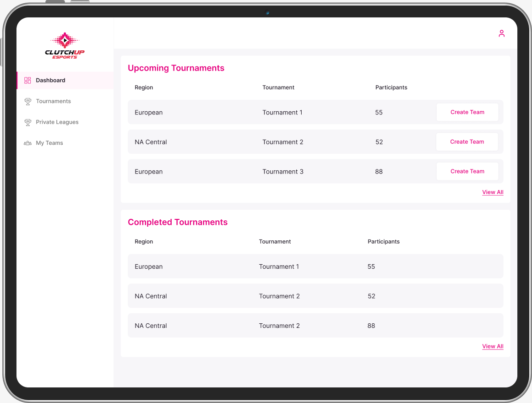
Task: Click Participants column header in Completed table
Action: (383, 241)
